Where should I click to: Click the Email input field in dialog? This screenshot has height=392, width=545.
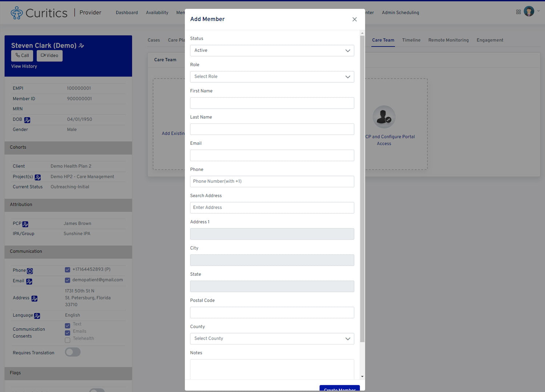[x=272, y=155]
